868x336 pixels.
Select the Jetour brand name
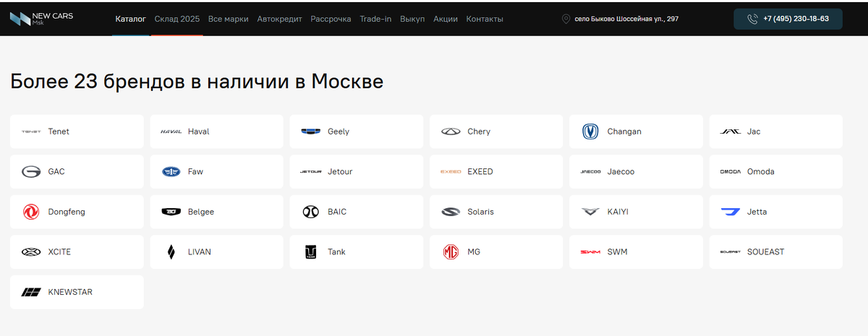click(340, 172)
